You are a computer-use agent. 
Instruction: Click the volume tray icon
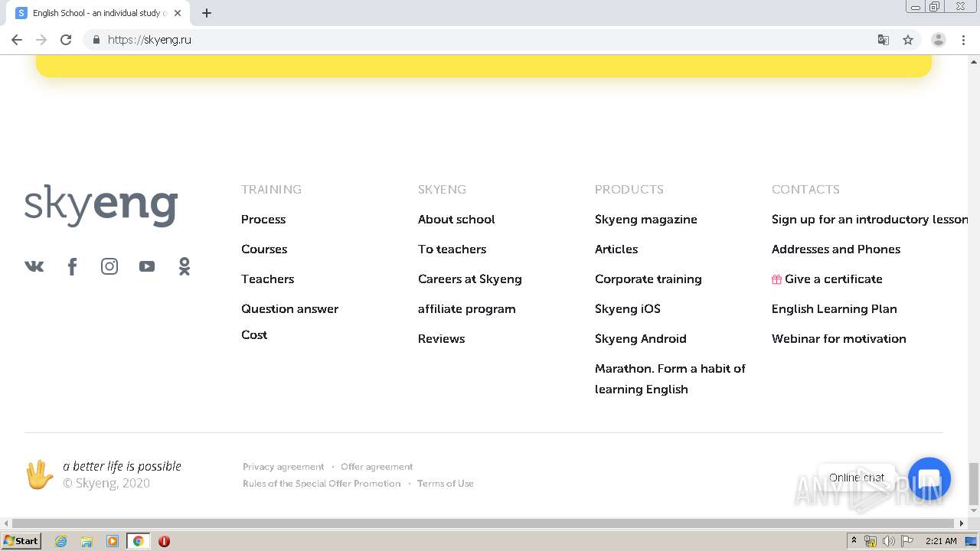[888, 541]
